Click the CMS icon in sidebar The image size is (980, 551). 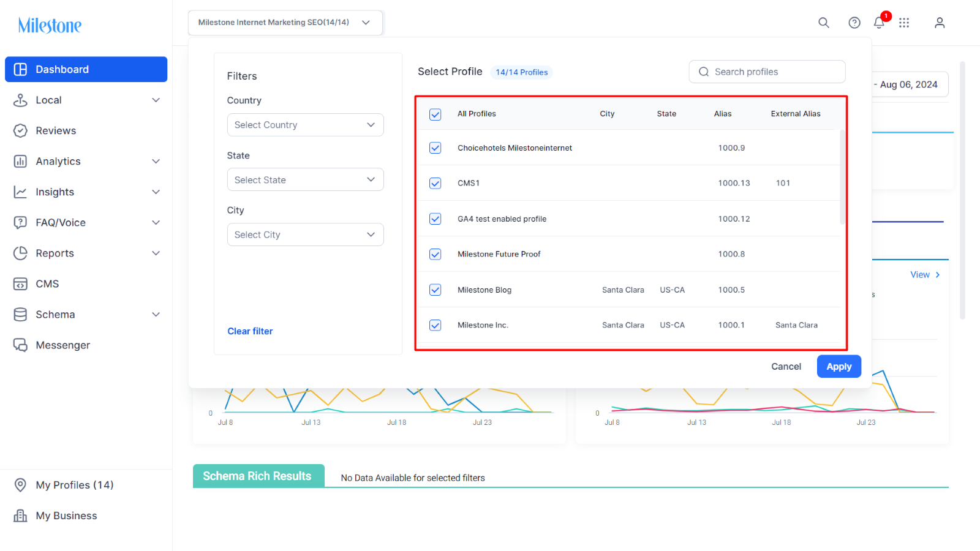pyautogui.click(x=20, y=284)
